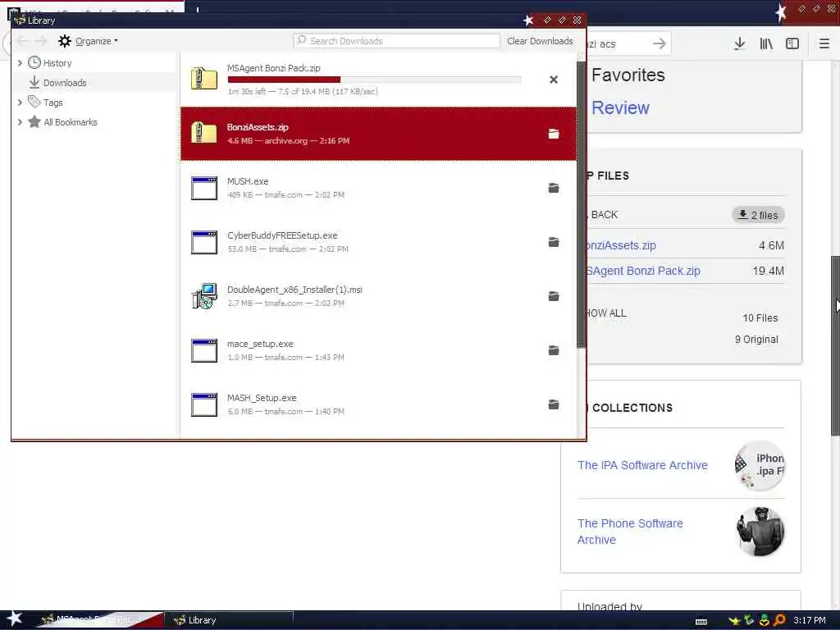Click the Library downloads list scrollbar

582,204
